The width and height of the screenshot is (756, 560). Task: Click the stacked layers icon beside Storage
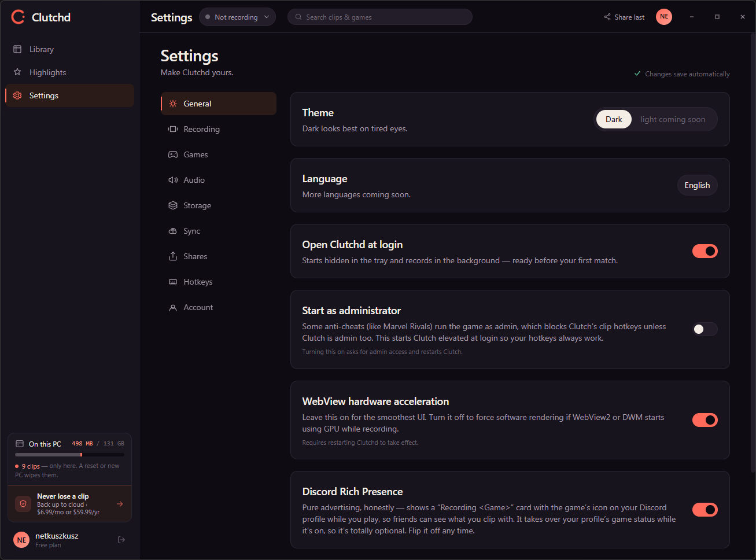coord(173,205)
